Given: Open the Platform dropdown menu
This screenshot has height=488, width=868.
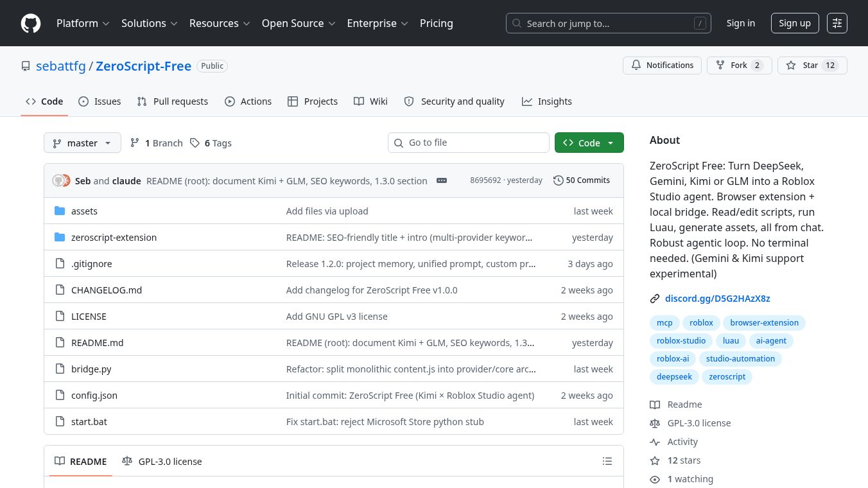Looking at the screenshot, I should 83,23.
